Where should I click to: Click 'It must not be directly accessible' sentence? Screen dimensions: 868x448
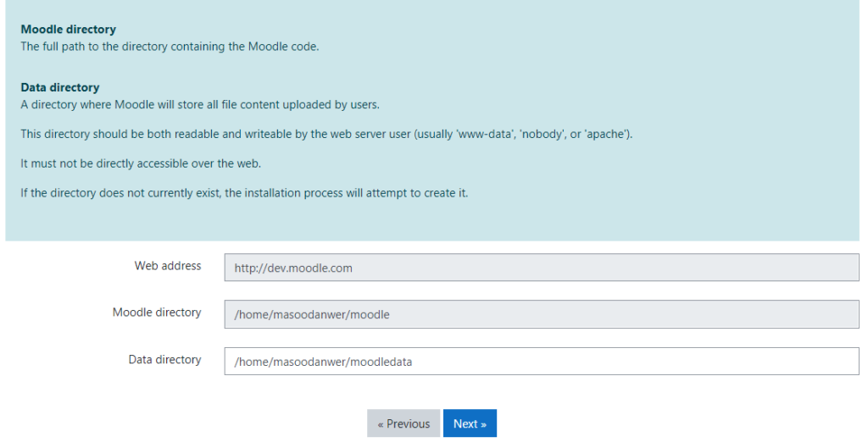141,163
